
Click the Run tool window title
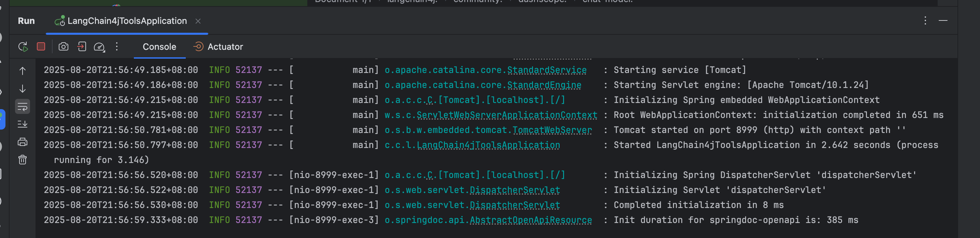click(26, 21)
